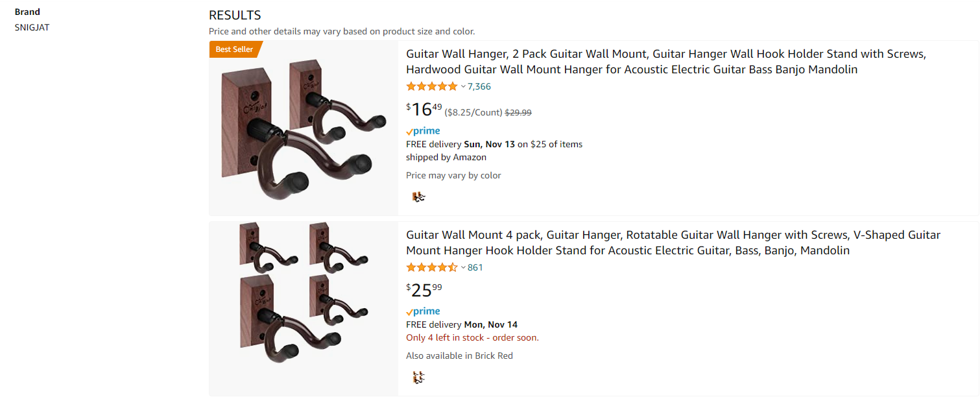Click the $25.99 price of the second product
Screen dimensions: 980x399
click(425, 290)
